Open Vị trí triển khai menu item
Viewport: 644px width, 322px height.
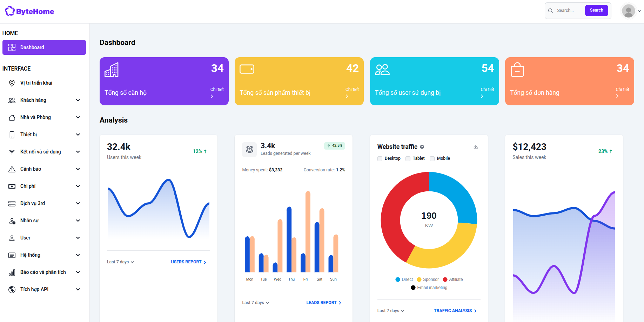pyautogui.click(x=36, y=83)
